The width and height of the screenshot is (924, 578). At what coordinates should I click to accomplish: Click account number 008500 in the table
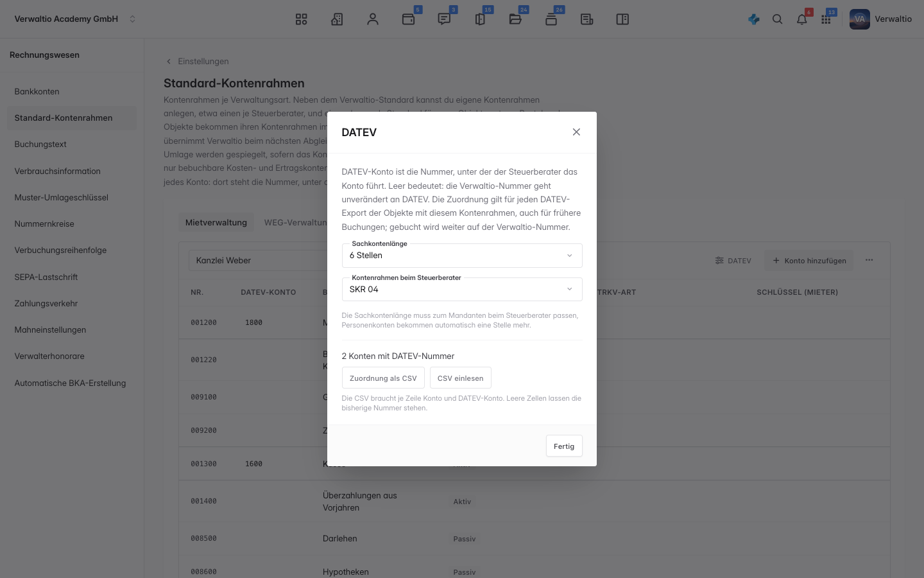(x=203, y=538)
